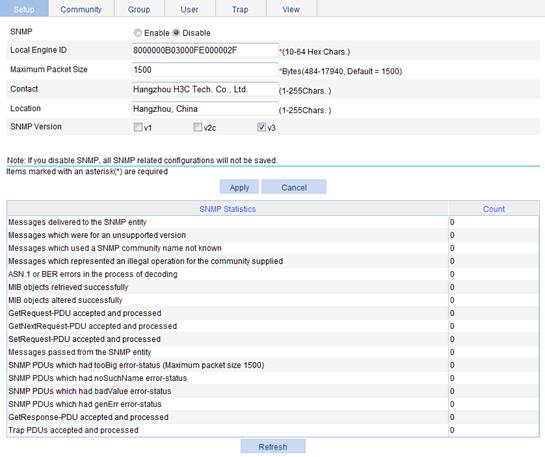Click the SNMP Statistics column header

coord(228,209)
